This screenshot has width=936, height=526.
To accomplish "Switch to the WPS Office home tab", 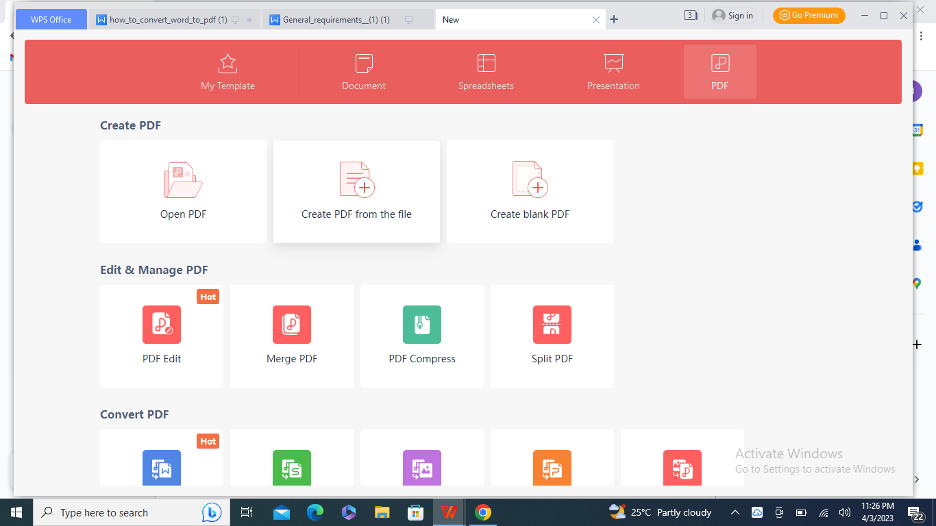I will point(51,20).
